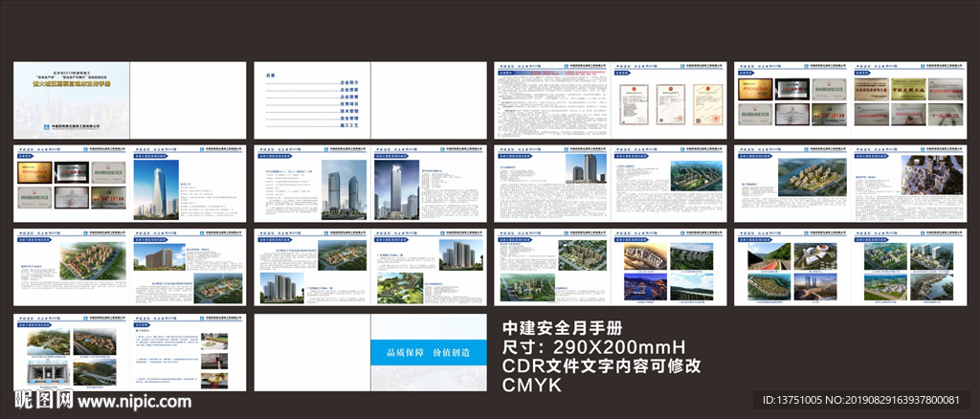Select the '目录' heading on contents page

pos(270,76)
